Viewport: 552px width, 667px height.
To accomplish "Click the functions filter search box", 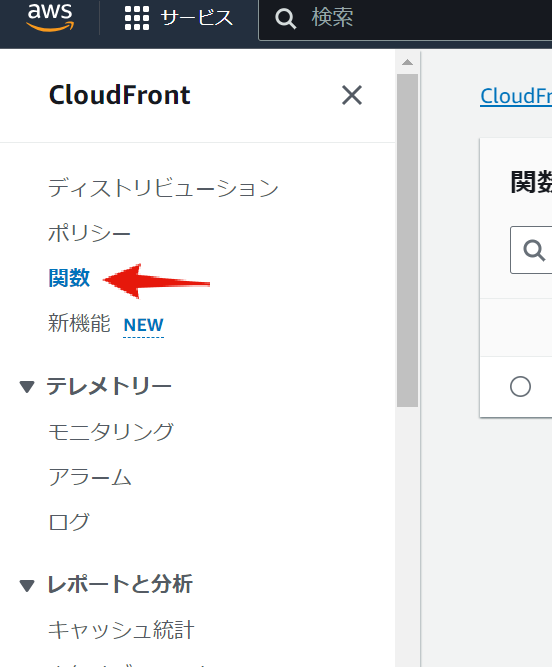I will [531, 250].
